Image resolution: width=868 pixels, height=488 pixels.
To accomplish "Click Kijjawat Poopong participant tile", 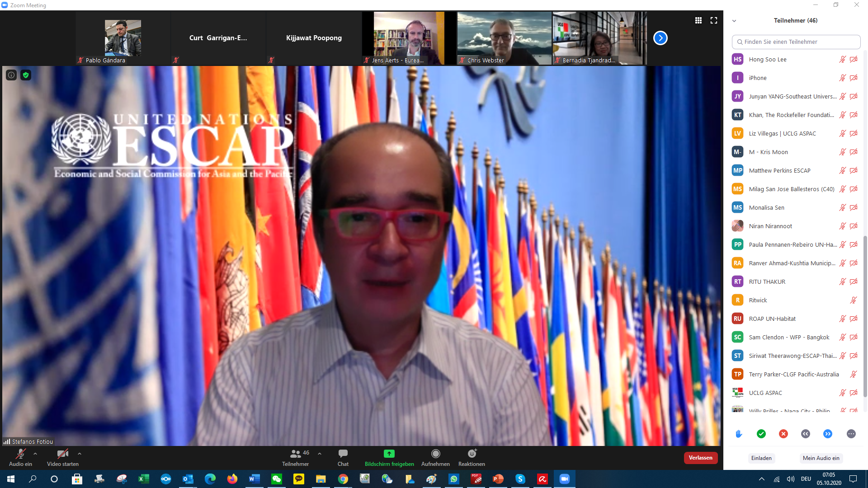I will [314, 38].
